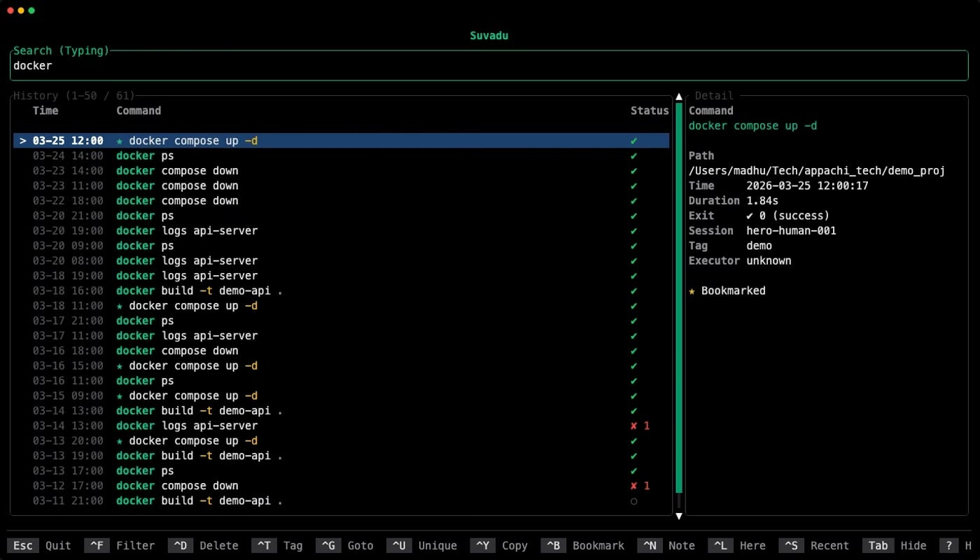The image size is (980, 560).
Task: Click the ^T Tag shortcut
Action: point(276,546)
